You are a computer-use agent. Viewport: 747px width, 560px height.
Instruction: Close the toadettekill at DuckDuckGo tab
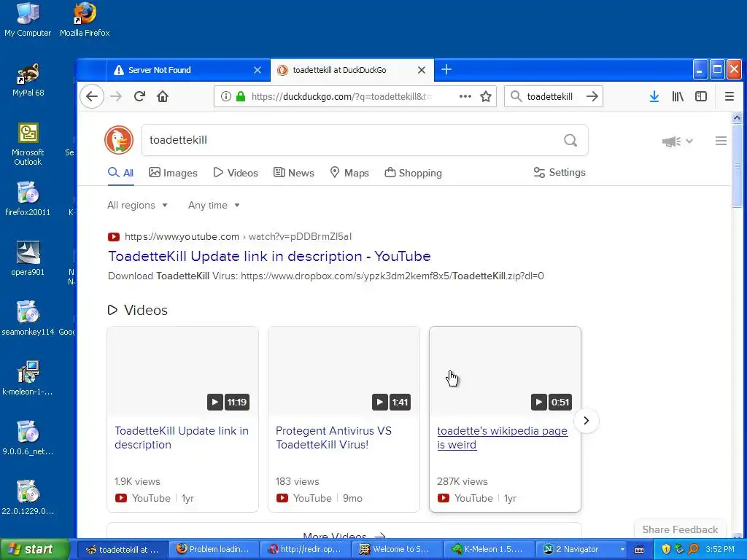(x=421, y=70)
